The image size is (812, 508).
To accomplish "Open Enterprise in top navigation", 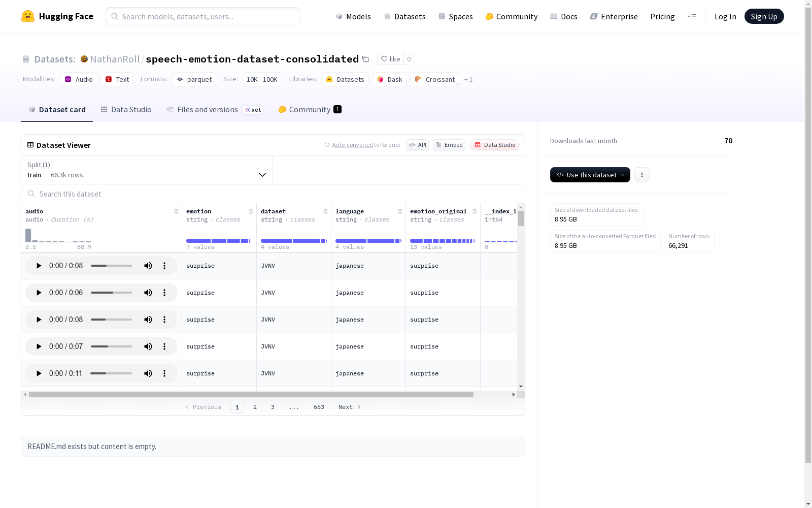I will point(614,16).
